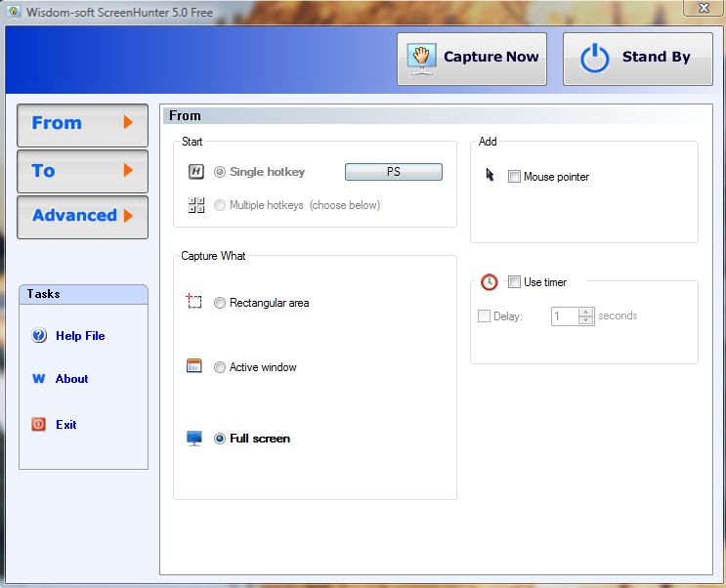Image resolution: width=726 pixels, height=588 pixels.
Task: Choose Rectangular area capture option
Action: (x=220, y=303)
